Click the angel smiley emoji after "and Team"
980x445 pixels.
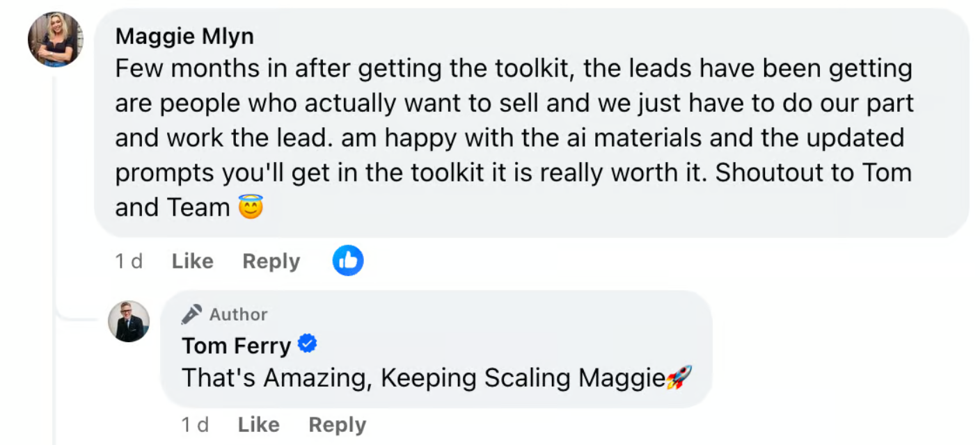click(x=251, y=207)
